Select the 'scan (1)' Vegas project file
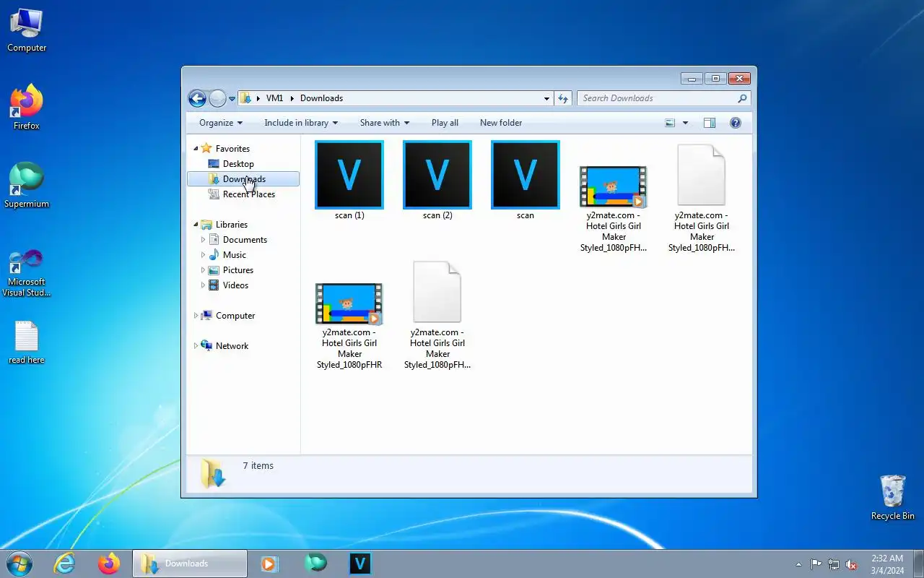The height and width of the screenshot is (578, 924). 349,181
